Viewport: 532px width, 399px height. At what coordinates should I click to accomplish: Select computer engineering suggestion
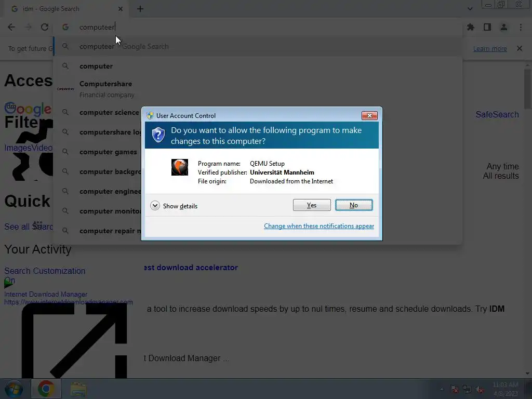[98, 191]
